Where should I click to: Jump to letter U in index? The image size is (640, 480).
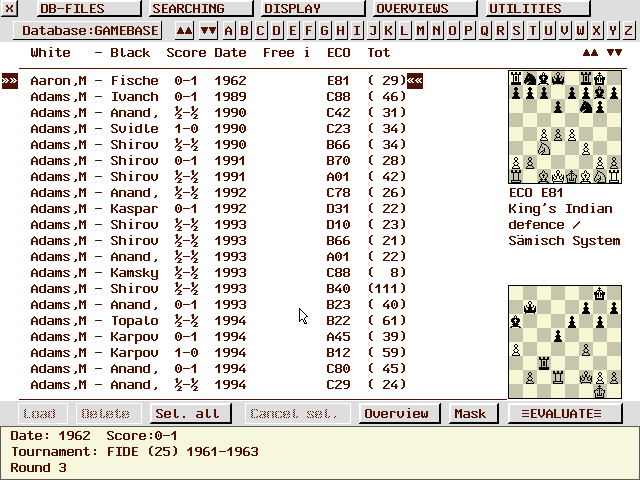pos(549,31)
